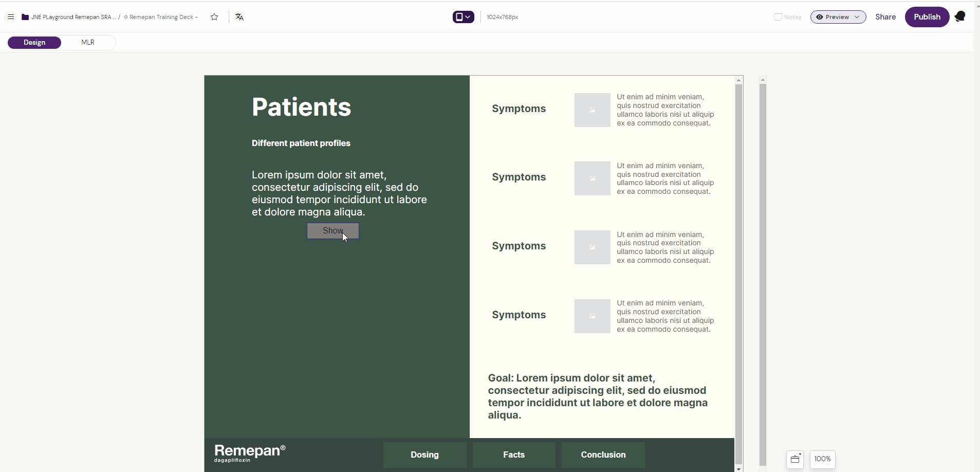This screenshot has width=980, height=472.
Task: Click first Symptoms image placeholder
Action: pos(592,110)
